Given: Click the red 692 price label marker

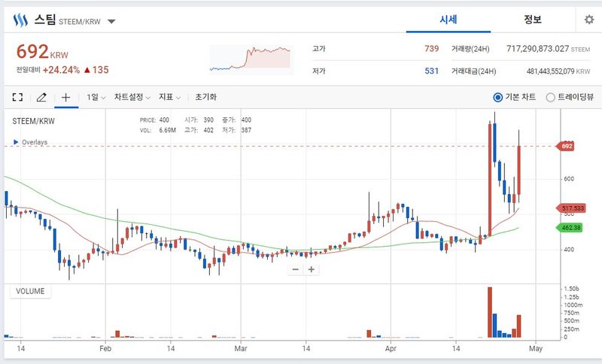Looking at the screenshot, I should (x=566, y=146).
